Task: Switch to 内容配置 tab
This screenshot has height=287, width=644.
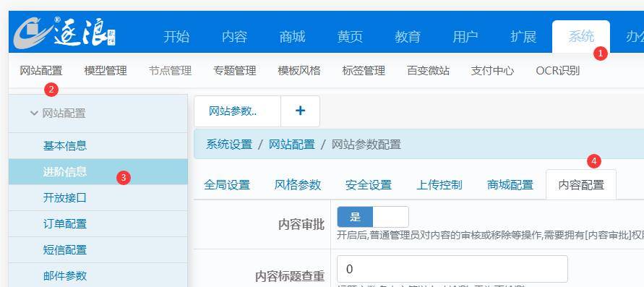Action: 581,185
